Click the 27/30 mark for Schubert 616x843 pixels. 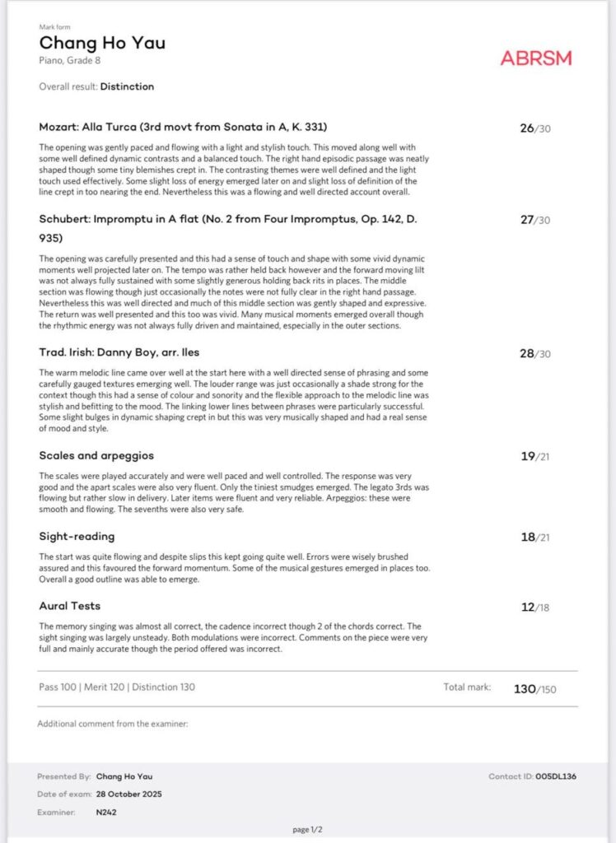pyautogui.click(x=534, y=221)
